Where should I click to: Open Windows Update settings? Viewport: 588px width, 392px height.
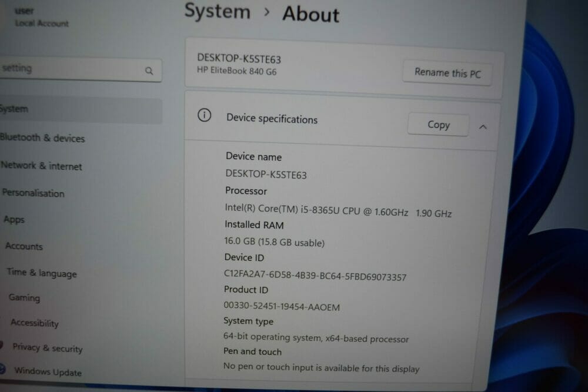[48, 371]
